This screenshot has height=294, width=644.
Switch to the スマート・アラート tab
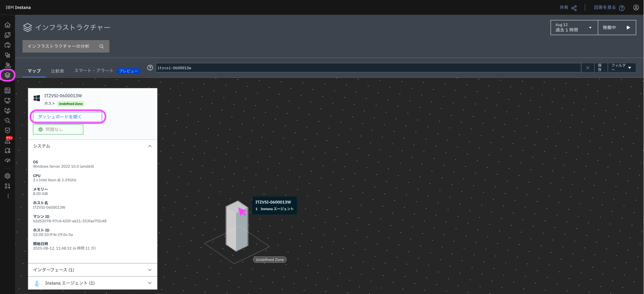tap(94, 71)
